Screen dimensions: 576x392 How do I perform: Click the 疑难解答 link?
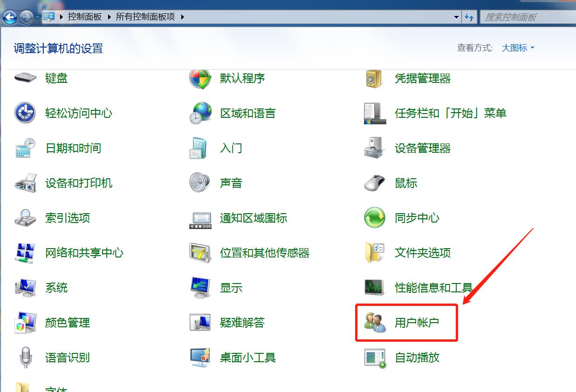click(242, 323)
